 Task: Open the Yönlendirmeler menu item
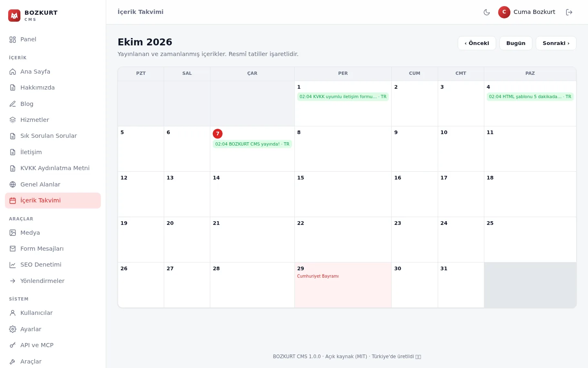(x=53, y=281)
